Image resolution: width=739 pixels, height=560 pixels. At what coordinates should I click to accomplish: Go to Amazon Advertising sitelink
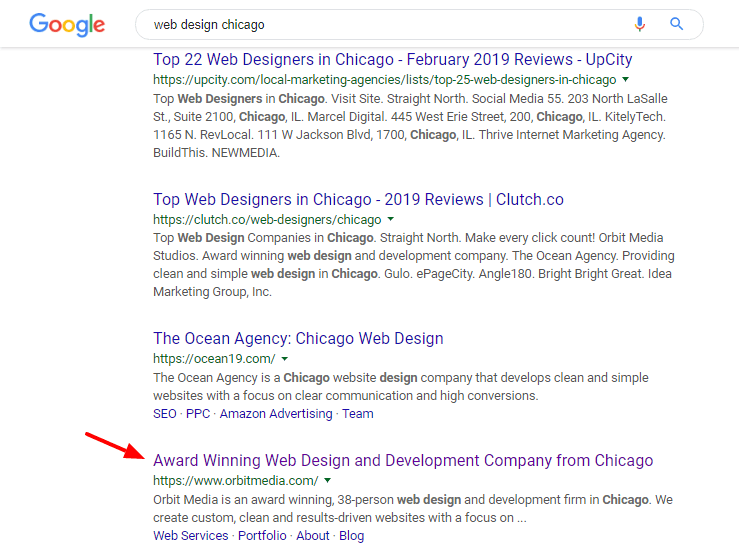click(276, 413)
